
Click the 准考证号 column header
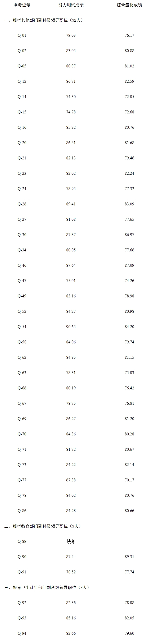pyautogui.click(x=22, y=5)
